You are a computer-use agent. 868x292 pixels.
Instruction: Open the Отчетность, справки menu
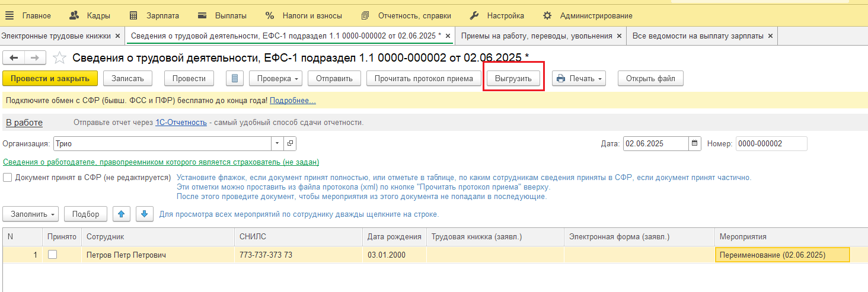click(406, 16)
